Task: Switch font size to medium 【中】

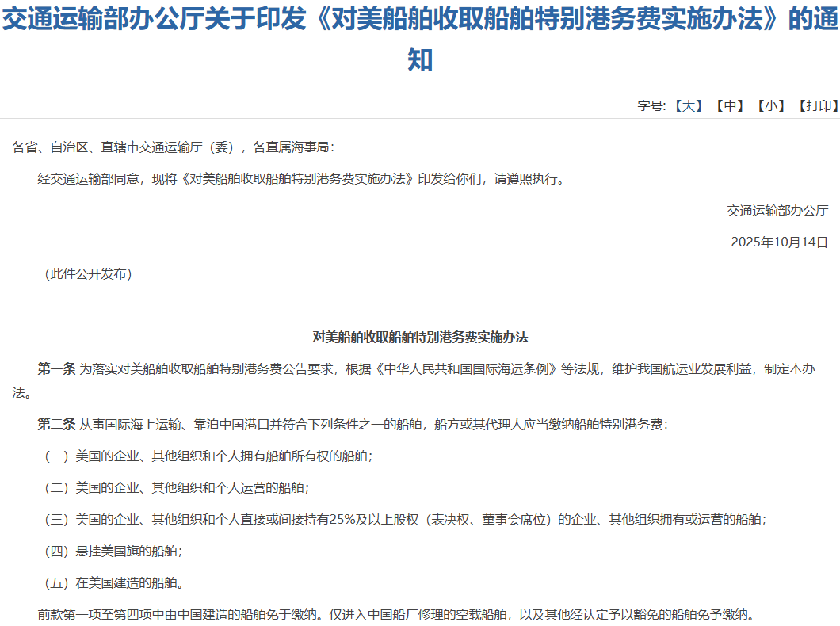Action: [728, 105]
